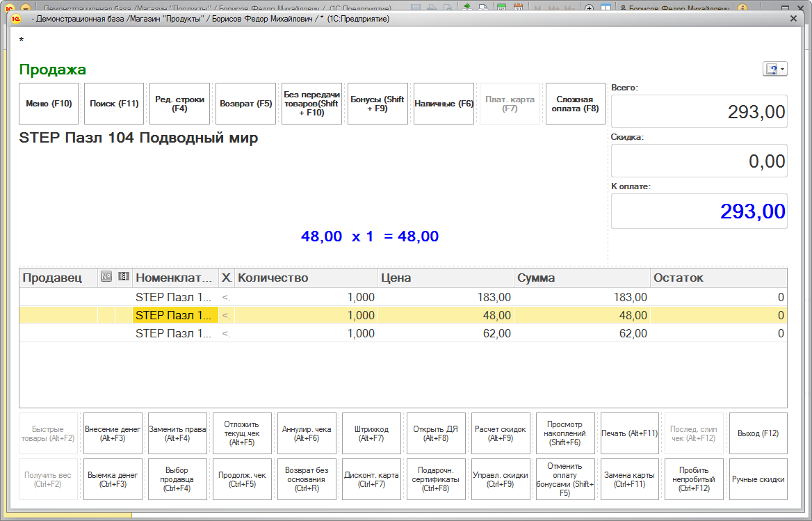Screen dimensions: 812x521
Task: Click Продолж. чек (Ctrl+F5)
Action: (x=243, y=479)
